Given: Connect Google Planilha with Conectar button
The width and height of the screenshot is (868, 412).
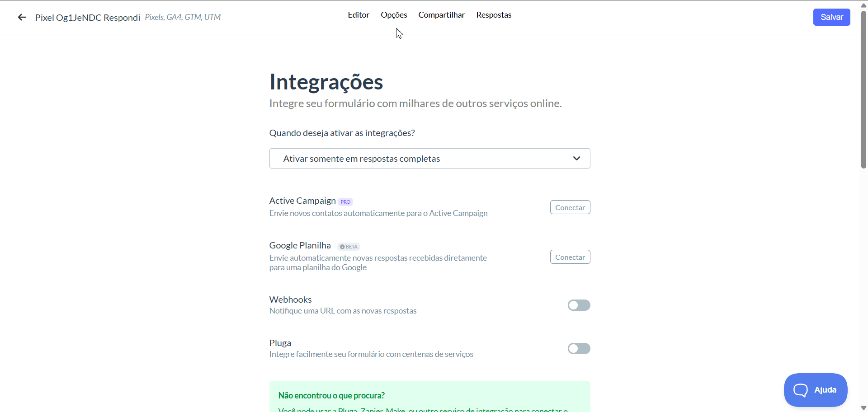Looking at the screenshot, I should pyautogui.click(x=570, y=257).
